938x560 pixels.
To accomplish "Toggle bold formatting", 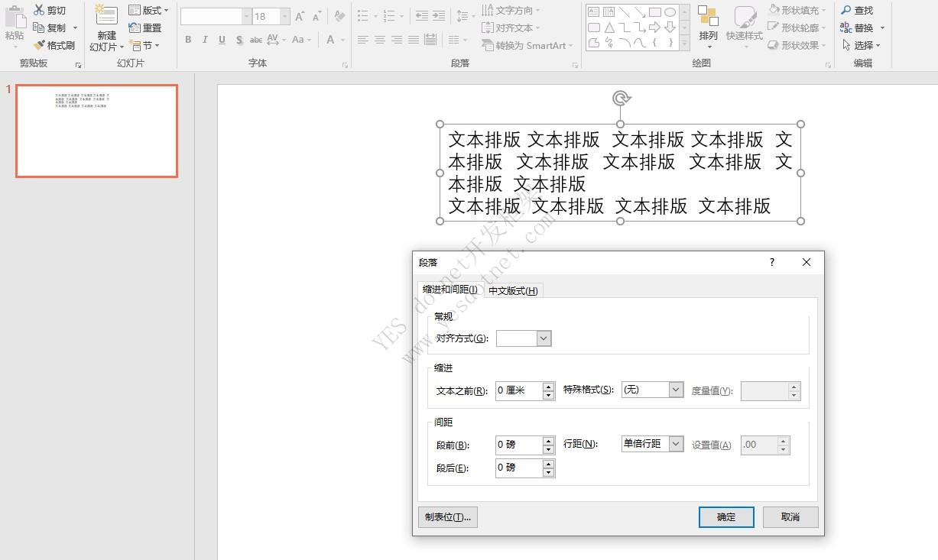I will coord(188,40).
